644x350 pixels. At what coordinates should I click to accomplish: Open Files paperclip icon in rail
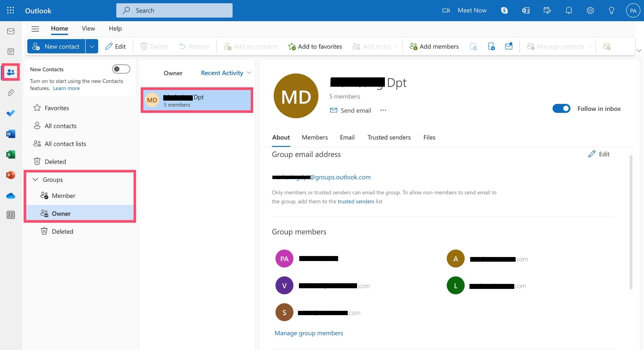coord(11,93)
